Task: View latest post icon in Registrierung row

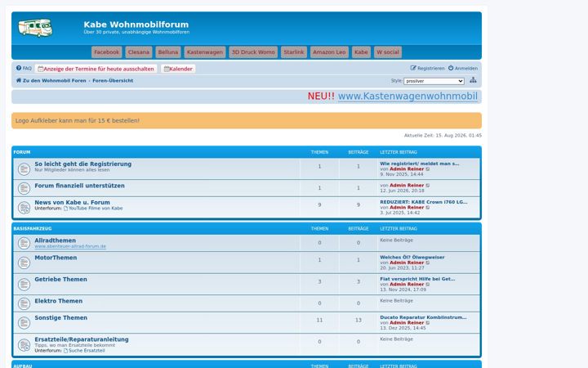Action: (x=428, y=169)
